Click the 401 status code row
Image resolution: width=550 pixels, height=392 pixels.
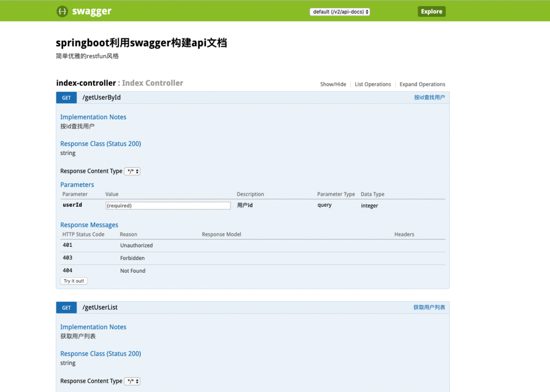tap(252, 245)
